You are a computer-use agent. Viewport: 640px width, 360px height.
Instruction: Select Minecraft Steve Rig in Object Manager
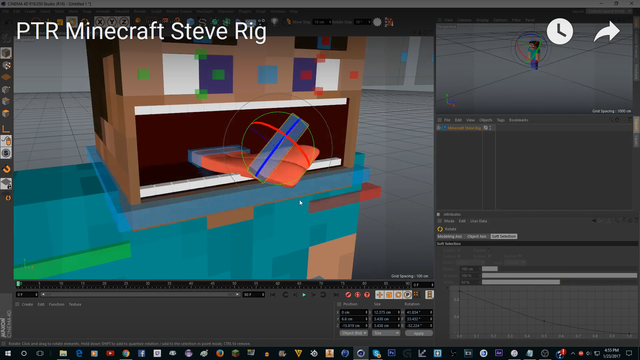(x=464, y=128)
